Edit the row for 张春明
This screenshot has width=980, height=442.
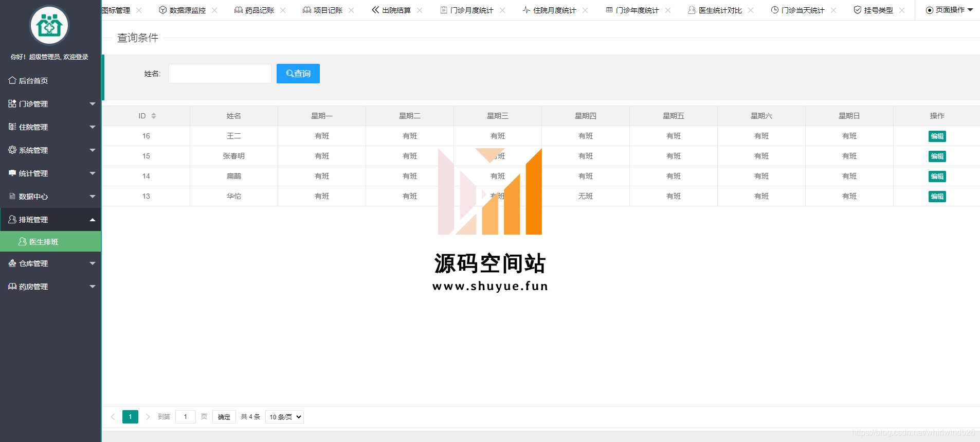click(x=937, y=156)
